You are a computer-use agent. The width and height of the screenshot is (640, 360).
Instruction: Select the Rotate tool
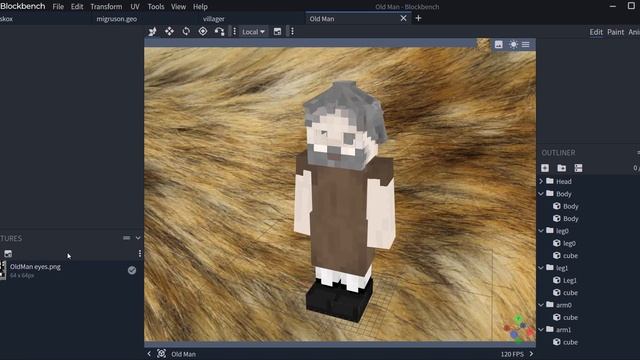pyautogui.click(x=186, y=31)
